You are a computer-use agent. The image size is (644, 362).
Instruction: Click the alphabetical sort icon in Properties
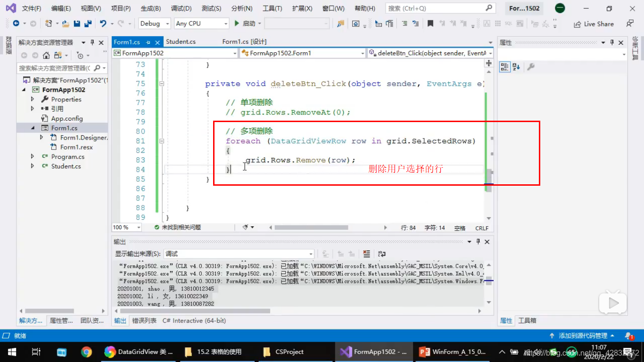516,67
